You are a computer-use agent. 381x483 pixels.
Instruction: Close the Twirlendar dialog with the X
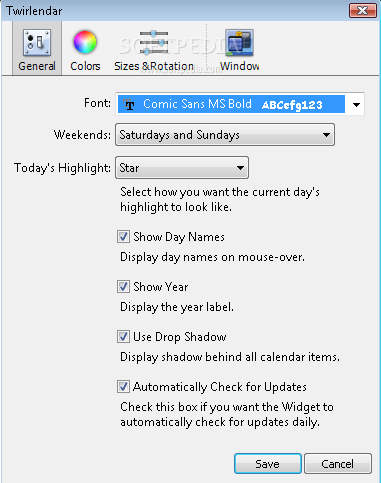point(363,11)
